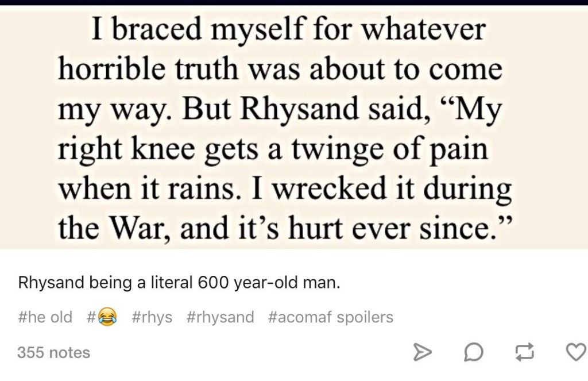This screenshot has width=588, height=381.
Task: Click the line "right knee gets a twinge"
Action: click(273, 148)
